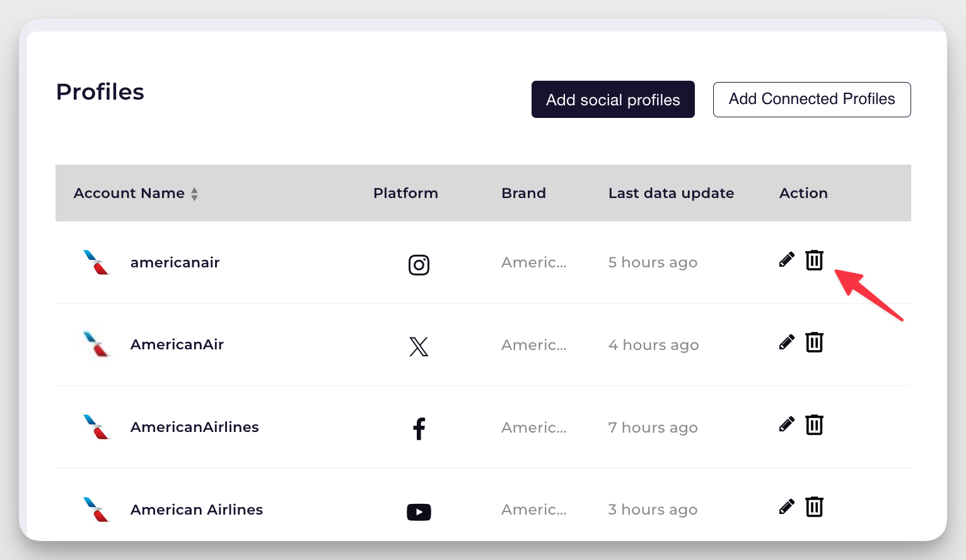Click the americanair avatar thumbnail
This screenshot has width=966, height=560.
95,262
